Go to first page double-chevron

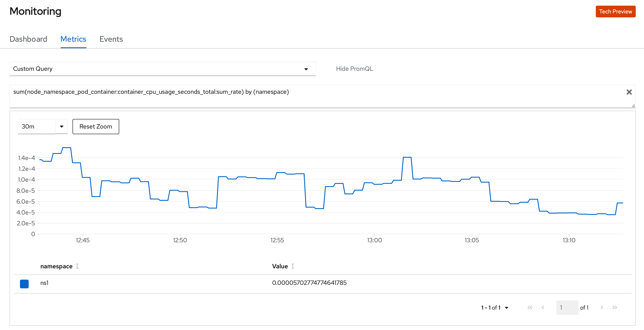[x=530, y=307]
